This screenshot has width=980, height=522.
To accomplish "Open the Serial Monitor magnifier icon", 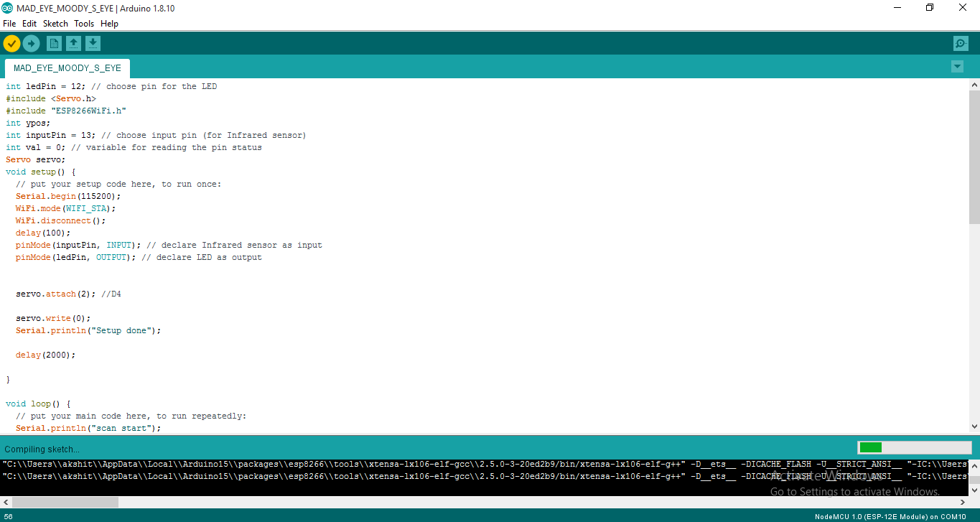I will 961,44.
